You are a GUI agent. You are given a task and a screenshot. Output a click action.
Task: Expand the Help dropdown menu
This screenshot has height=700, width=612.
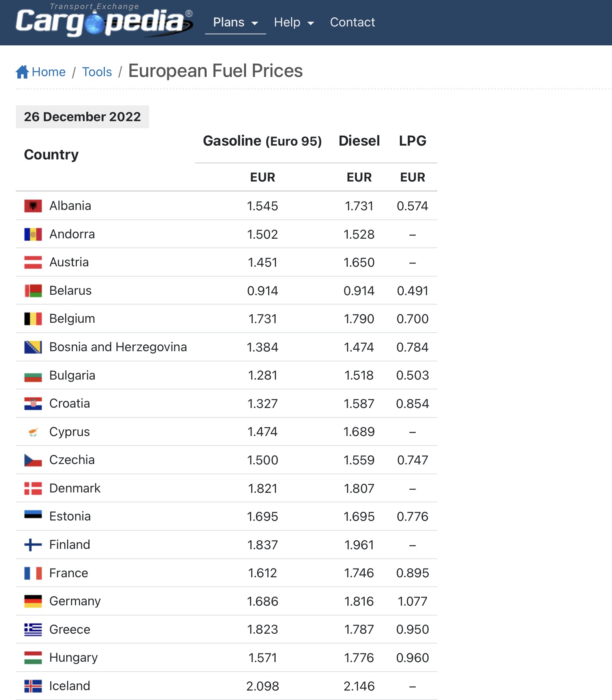[x=294, y=22]
